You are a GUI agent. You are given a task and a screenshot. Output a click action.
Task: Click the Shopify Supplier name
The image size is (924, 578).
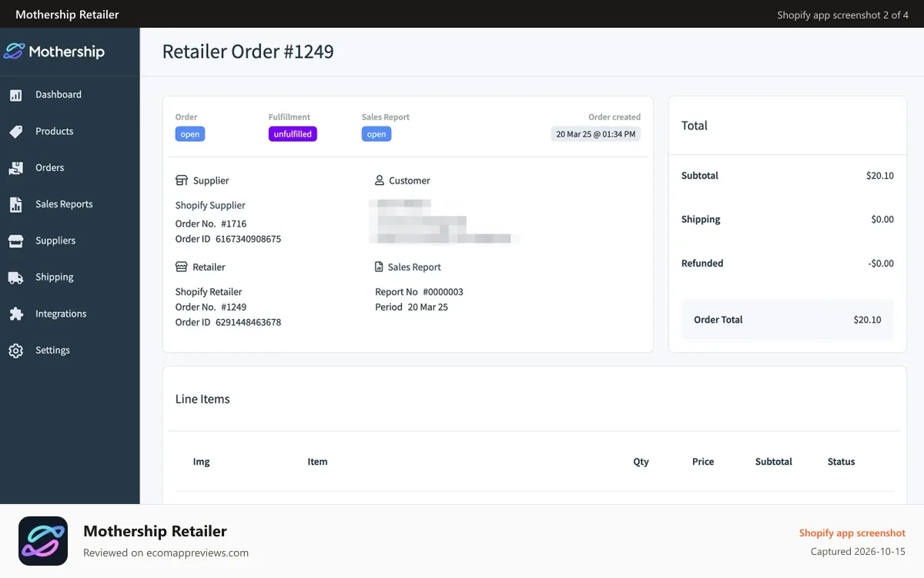coord(210,205)
